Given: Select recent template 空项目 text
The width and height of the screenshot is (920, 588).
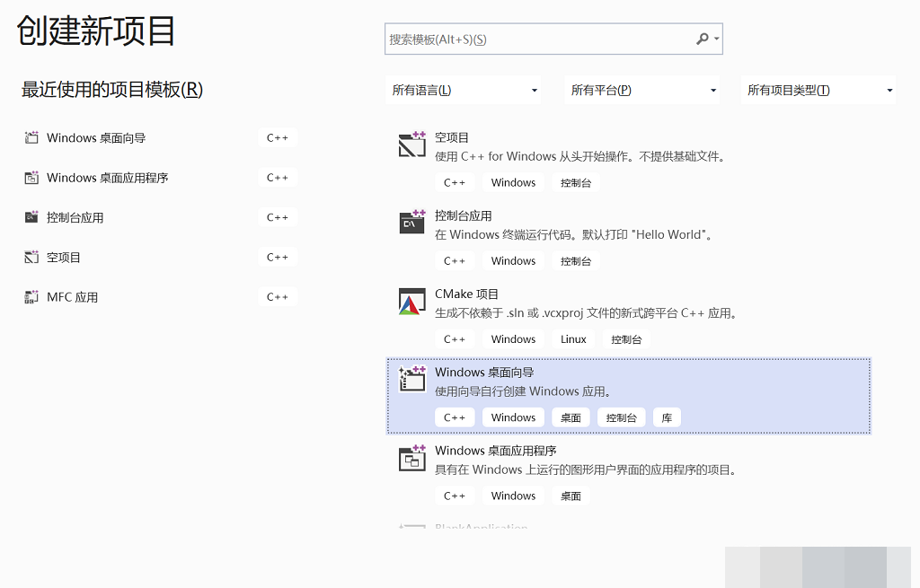Looking at the screenshot, I should click(64, 258).
